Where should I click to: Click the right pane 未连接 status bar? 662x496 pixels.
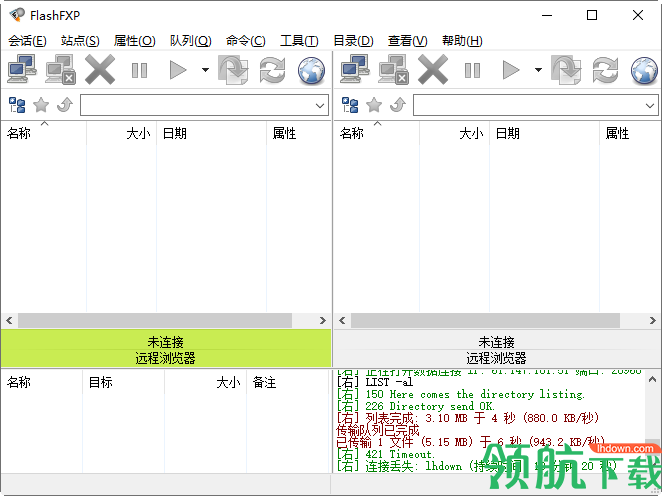[497, 342]
